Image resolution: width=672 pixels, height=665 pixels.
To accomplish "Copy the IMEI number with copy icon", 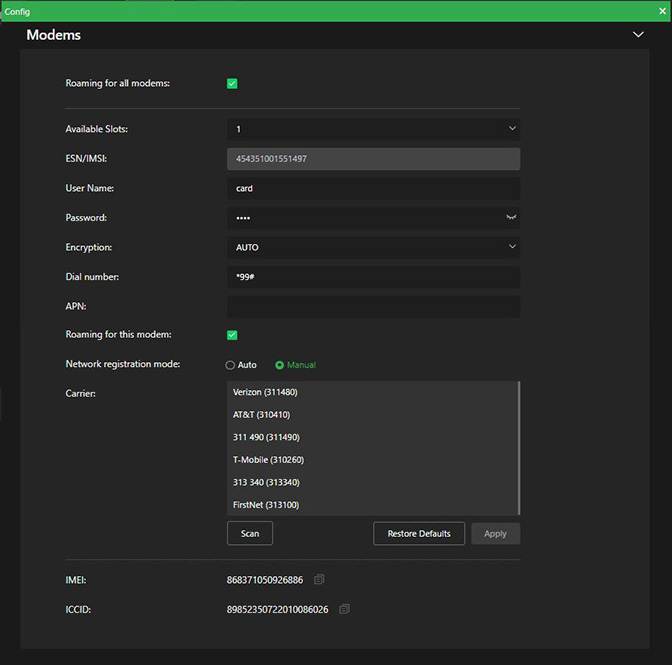I will [319, 580].
